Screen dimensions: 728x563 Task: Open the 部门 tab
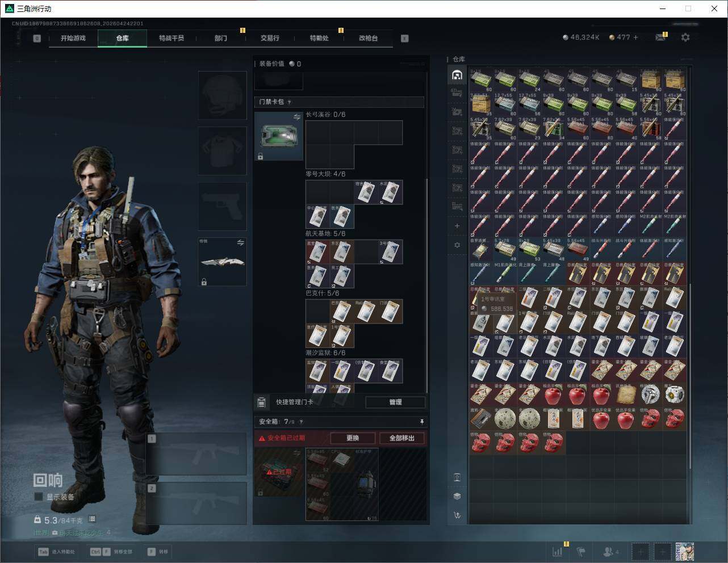tap(221, 38)
